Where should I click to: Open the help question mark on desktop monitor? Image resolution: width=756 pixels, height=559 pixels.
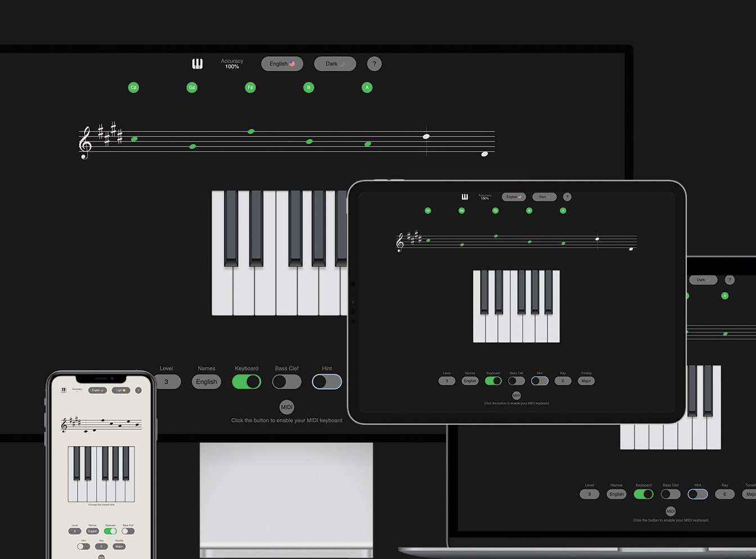coord(374,64)
